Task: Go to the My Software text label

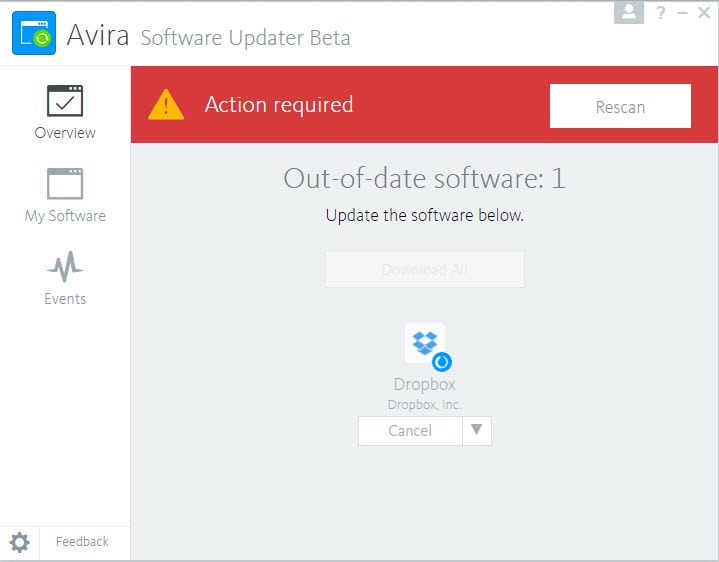Action: [65, 216]
